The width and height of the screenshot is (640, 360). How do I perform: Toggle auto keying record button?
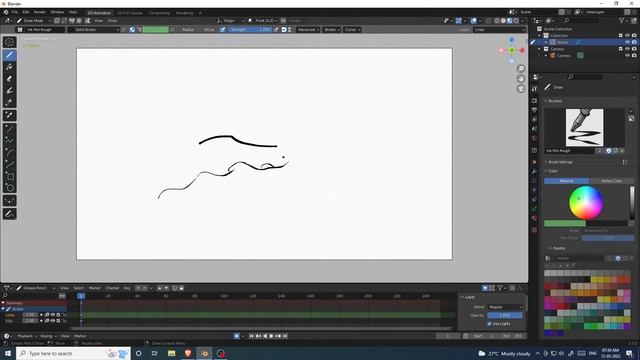236,336
